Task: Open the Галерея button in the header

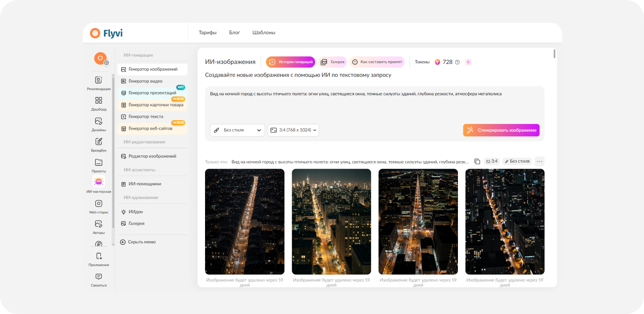Action: pyautogui.click(x=333, y=62)
